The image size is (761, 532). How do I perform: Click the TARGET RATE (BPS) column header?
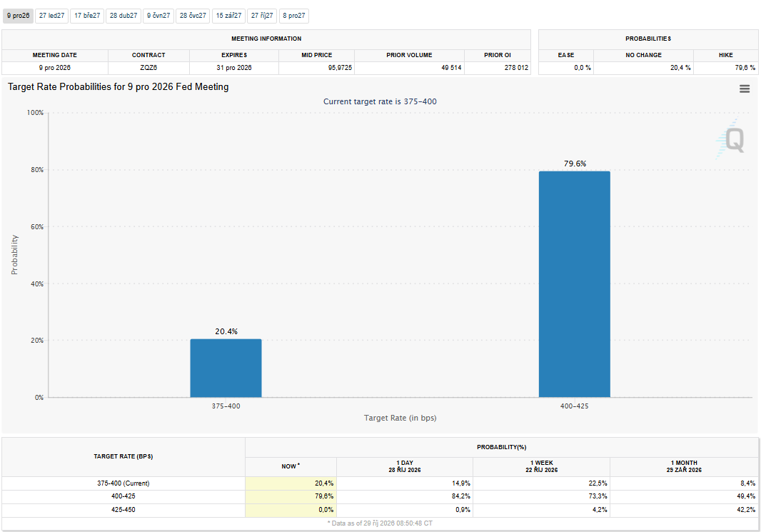point(124,457)
